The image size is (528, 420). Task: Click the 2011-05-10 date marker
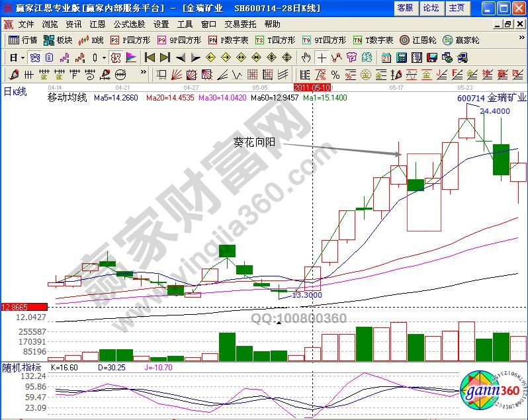pos(312,87)
